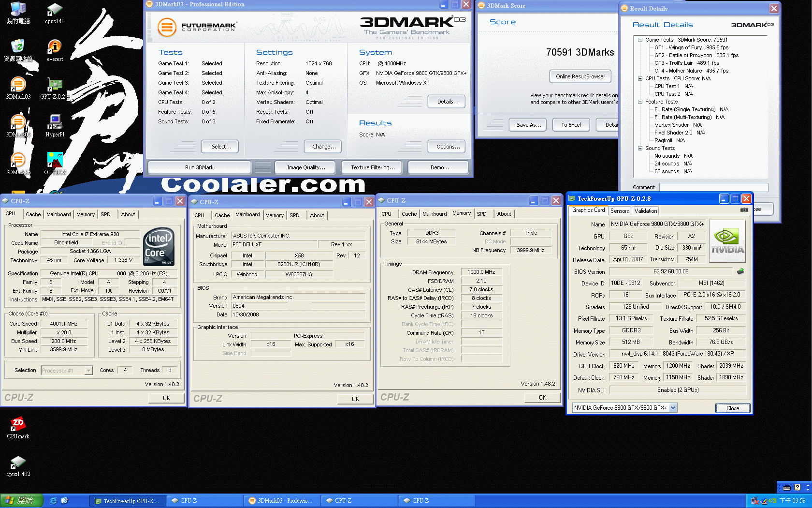812x508 pixels.
Task: Open the 資源回收筒 recycle bin icon
Action: [18, 50]
